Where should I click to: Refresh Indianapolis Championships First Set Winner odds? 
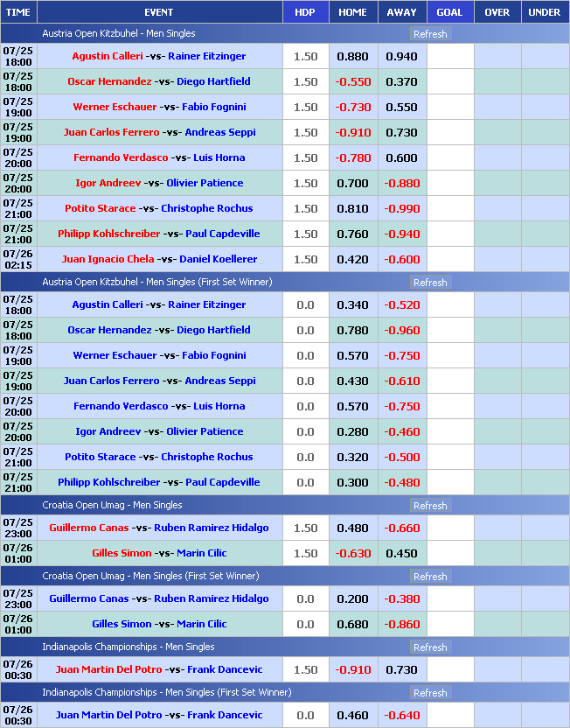429,693
